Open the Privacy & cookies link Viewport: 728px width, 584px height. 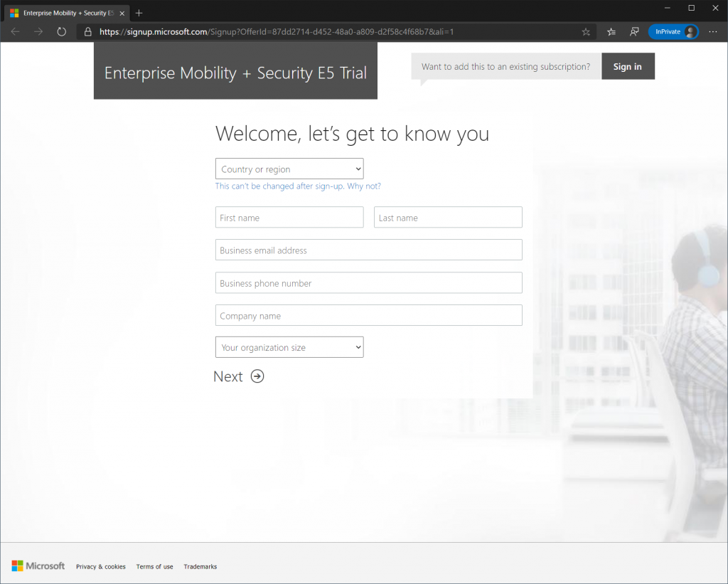point(101,566)
